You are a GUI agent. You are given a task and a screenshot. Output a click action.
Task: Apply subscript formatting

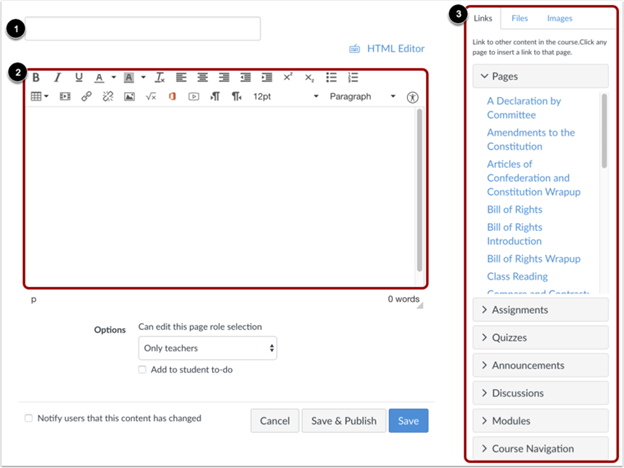point(310,78)
